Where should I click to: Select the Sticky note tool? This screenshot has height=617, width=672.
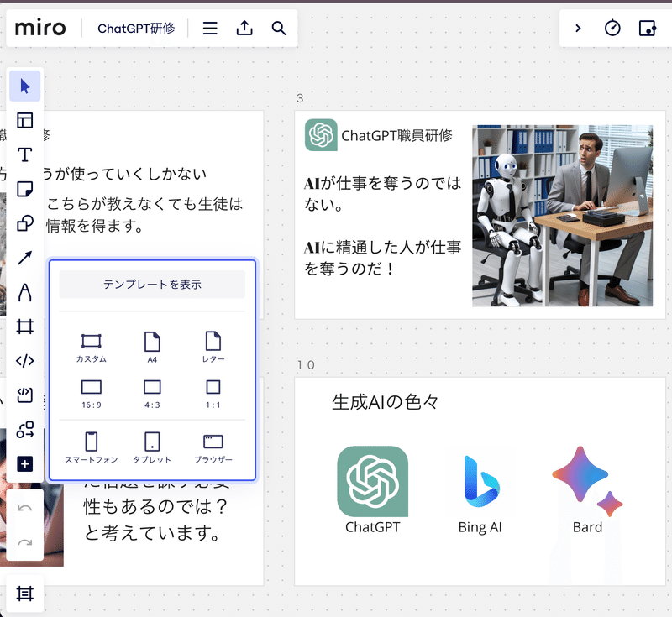tap(25, 189)
